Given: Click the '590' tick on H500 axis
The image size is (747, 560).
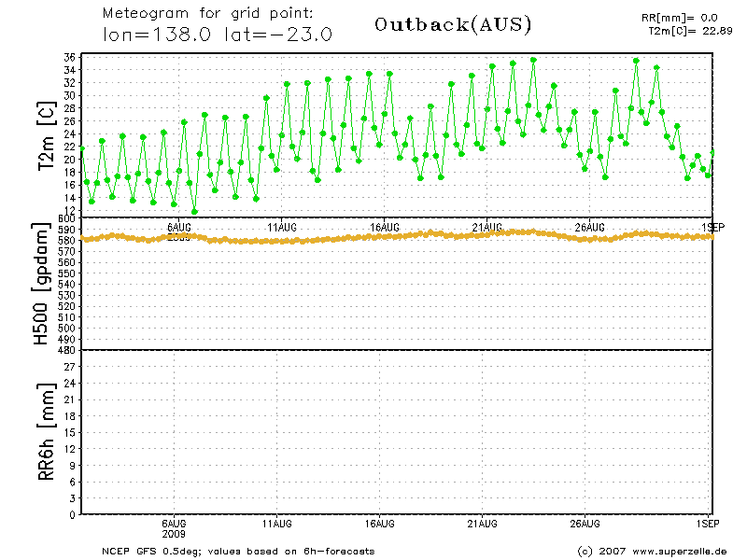Looking at the screenshot, I should pos(67,230).
